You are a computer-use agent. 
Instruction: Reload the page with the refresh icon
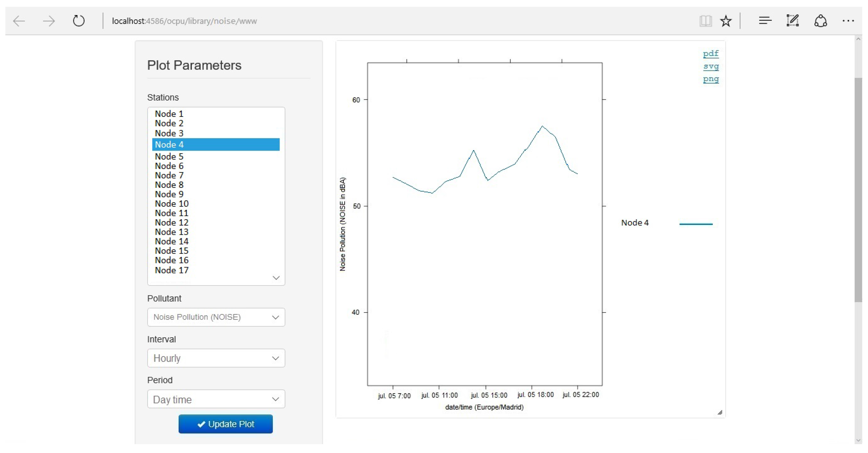pos(78,21)
